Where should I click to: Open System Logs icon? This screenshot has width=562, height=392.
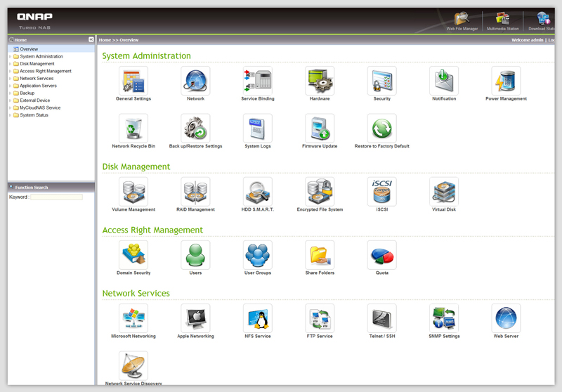tap(258, 129)
